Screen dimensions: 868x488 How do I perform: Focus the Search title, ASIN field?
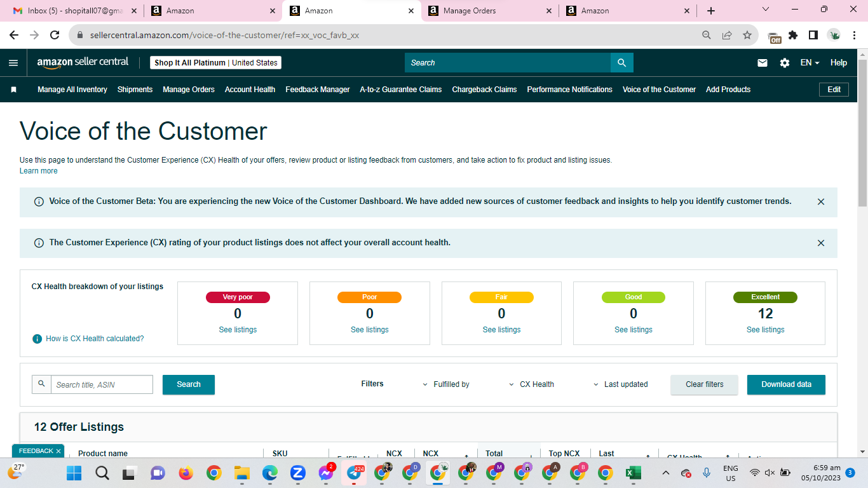point(102,384)
